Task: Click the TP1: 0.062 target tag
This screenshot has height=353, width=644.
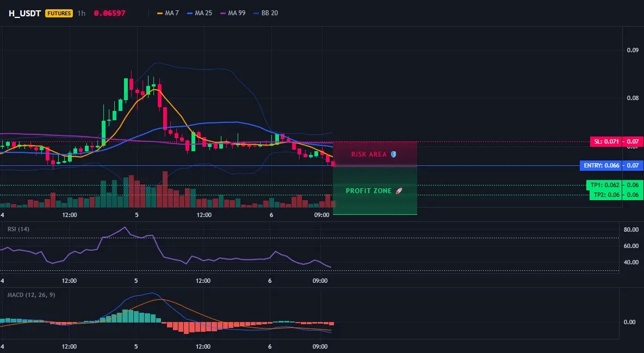Action: point(604,185)
